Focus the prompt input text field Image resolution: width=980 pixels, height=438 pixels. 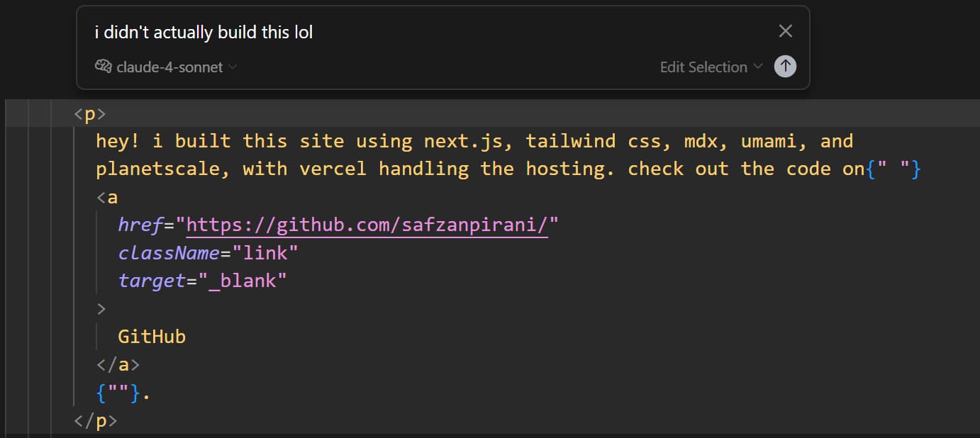point(425,32)
